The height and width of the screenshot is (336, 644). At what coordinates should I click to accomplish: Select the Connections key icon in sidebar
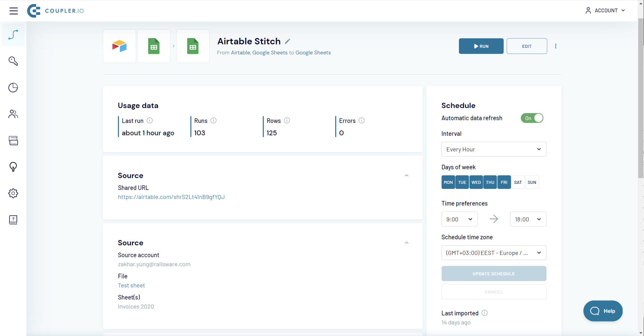(13, 61)
